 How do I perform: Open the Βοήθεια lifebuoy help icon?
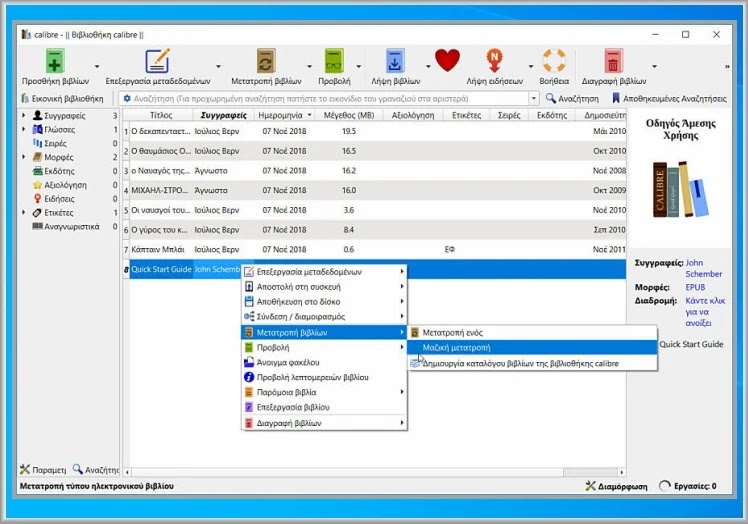[x=554, y=61]
